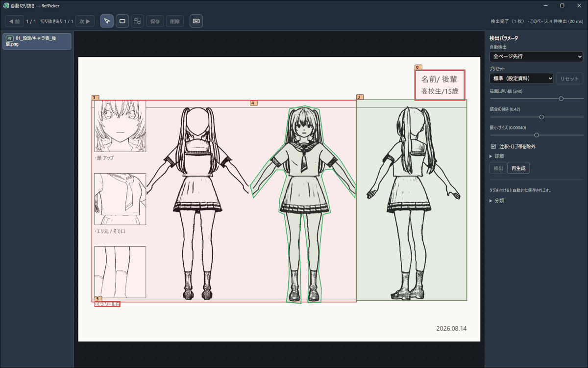Viewport: 588px width, 368px height.
Task: Open the keyboard shortcuts button
Action: [x=196, y=21]
